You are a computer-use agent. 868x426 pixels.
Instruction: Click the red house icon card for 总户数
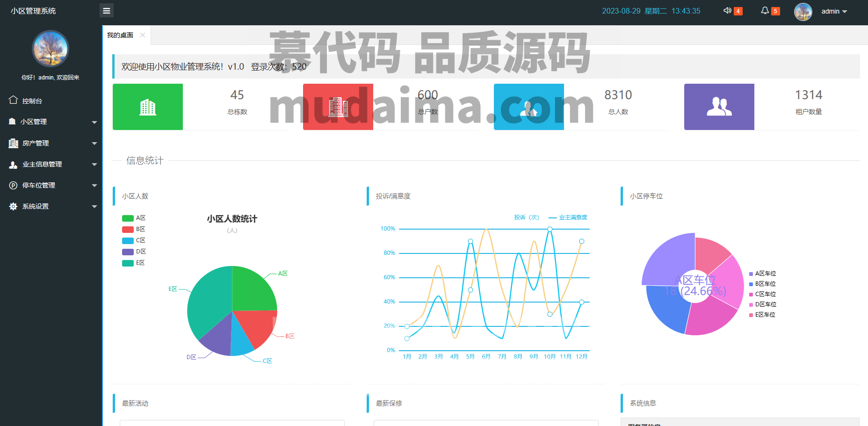click(338, 107)
